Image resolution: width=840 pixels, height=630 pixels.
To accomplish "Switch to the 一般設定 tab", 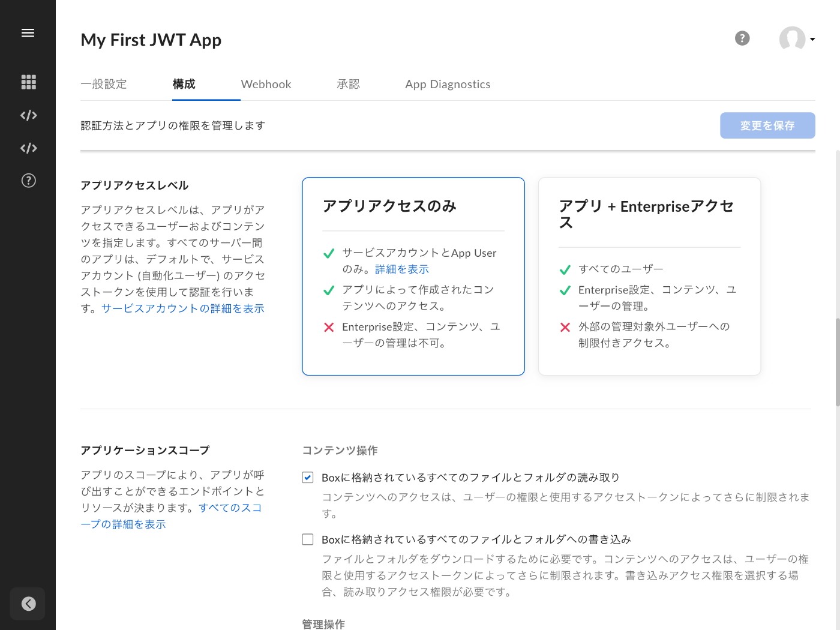I will point(104,84).
